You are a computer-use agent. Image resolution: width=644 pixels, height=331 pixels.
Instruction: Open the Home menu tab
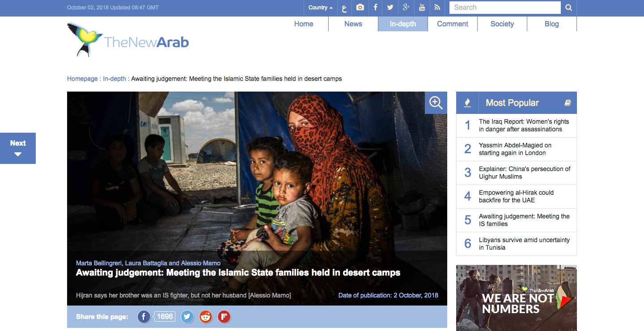tap(304, 24)
